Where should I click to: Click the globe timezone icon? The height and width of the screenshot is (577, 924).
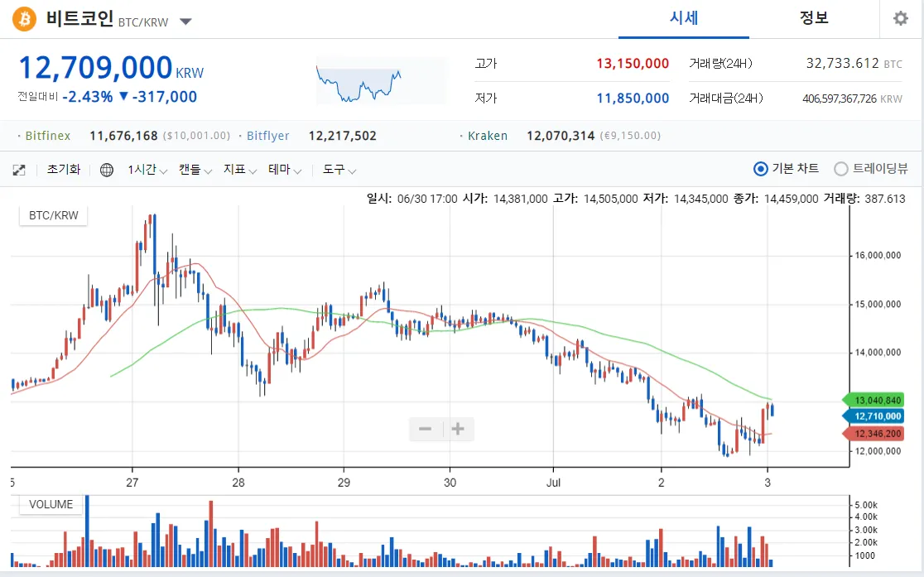coord(107,170)
